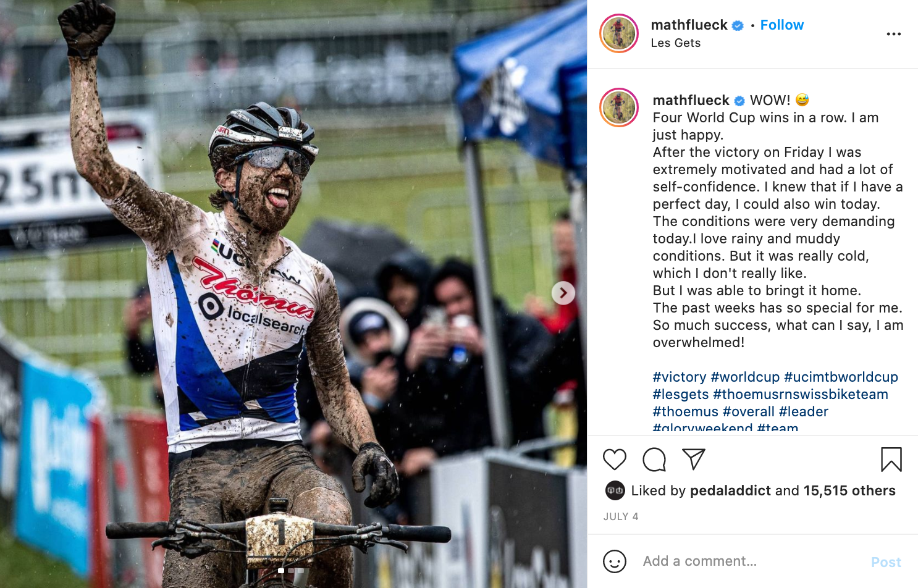Image resolution: width=918 pixels, height=588 pixels.
Task: Share the post with the paper plane icon
Action: click(x=694, y=459)
